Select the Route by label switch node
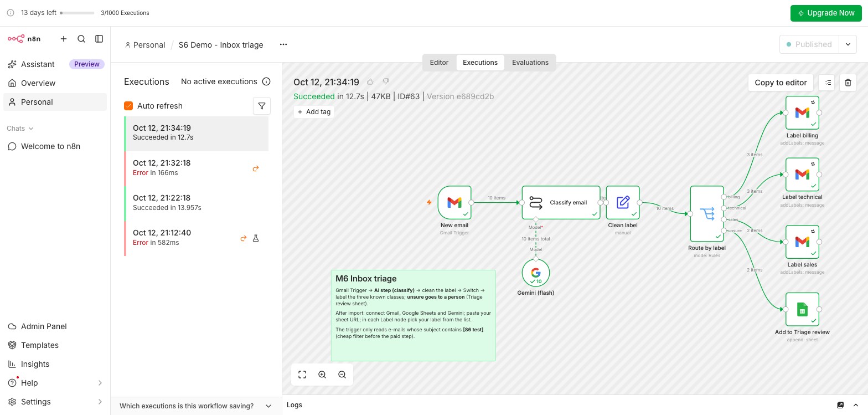 tap(707, 213)
